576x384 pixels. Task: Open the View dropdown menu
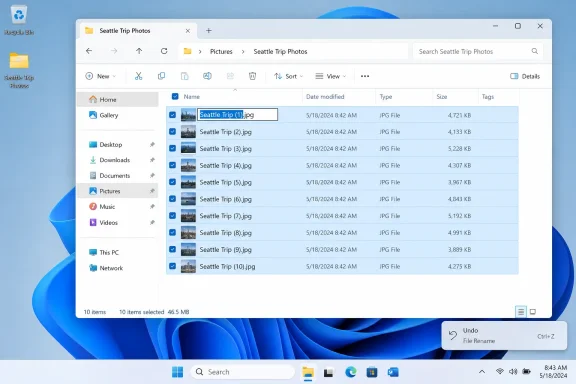pyautogui.click(x=331, y=76)
